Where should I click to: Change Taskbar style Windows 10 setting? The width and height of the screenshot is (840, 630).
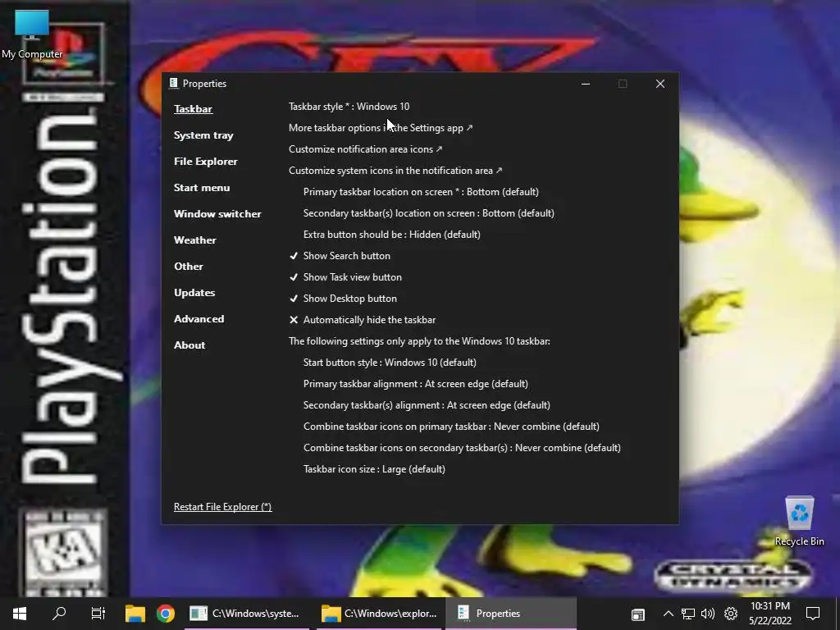click(x=349, y=107)
